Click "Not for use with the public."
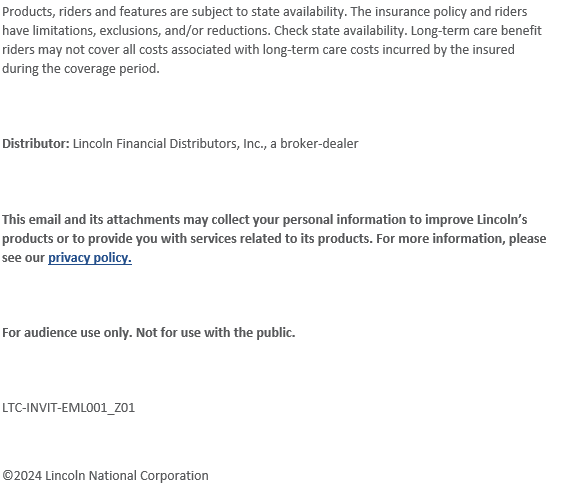The width and height of the screenshot is (562, 498). (216, 333)
